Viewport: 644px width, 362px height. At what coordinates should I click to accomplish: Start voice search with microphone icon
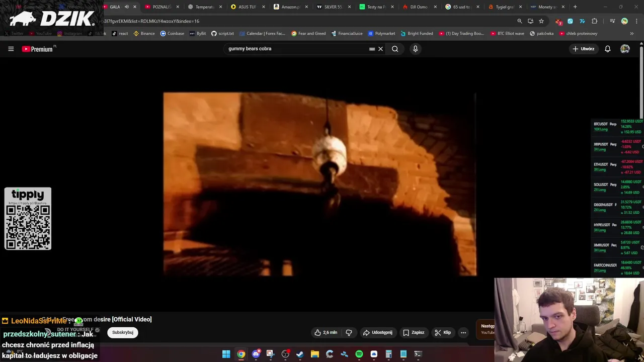(x=415, y=49)
